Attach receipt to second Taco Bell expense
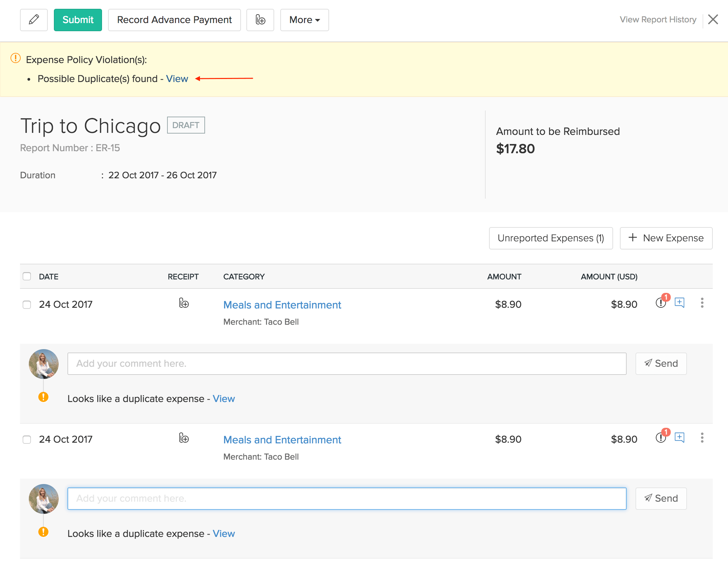 (x=184, y=438)
